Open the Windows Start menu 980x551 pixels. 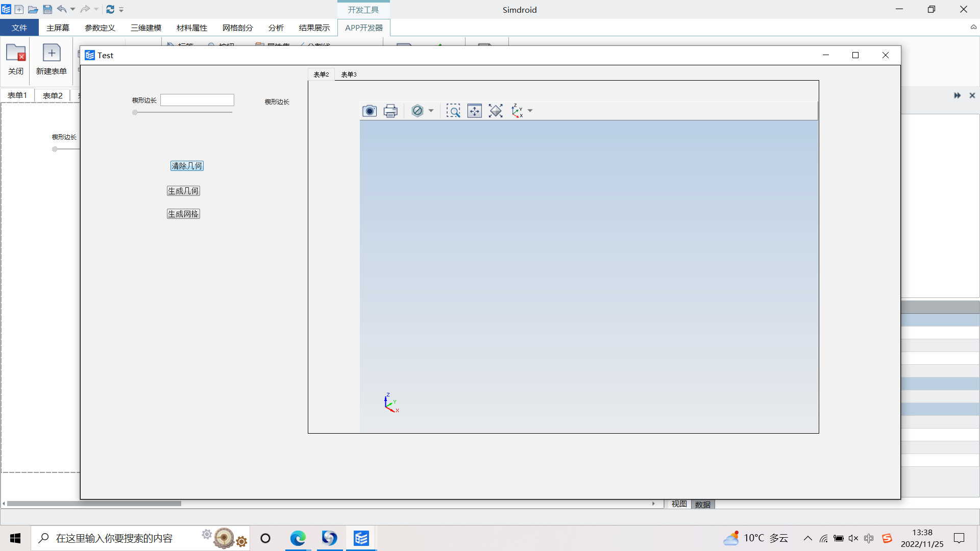point(15,538)
